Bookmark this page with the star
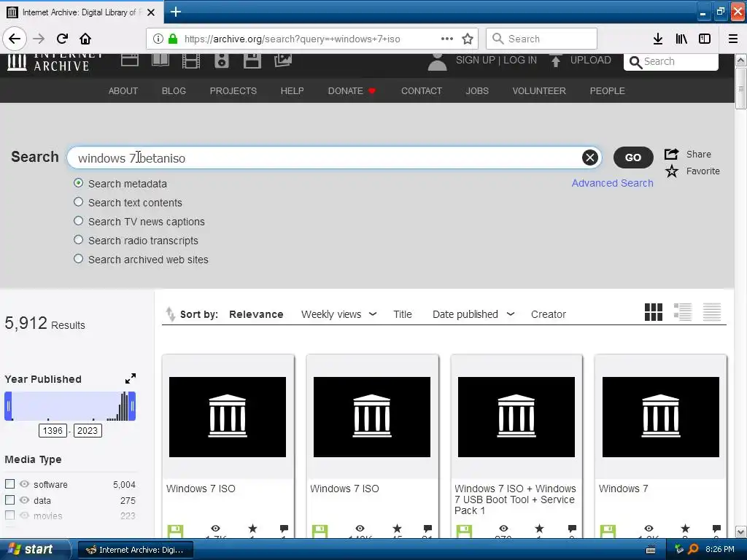Viewport: 747px width, 560px height. pyautogui.click(x=468, y=39)
